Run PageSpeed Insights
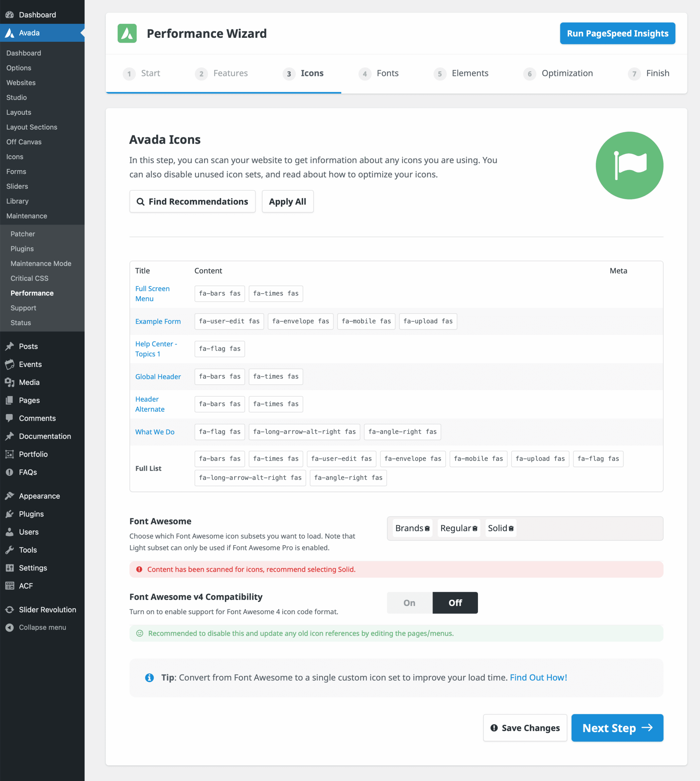The height and width of the screenshot is (781, 700). tap(617, 33)
